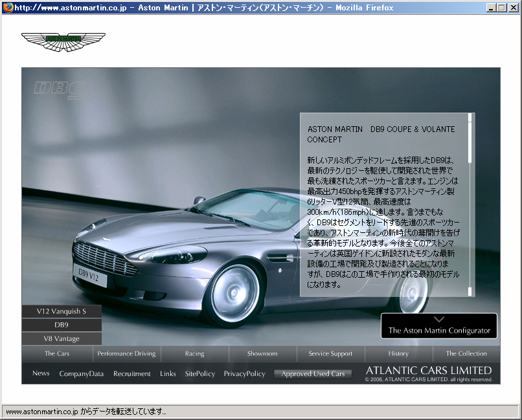Click the DB9 V12 license plate
Viewport: 522px width, 420px height.
pos(89,276)
